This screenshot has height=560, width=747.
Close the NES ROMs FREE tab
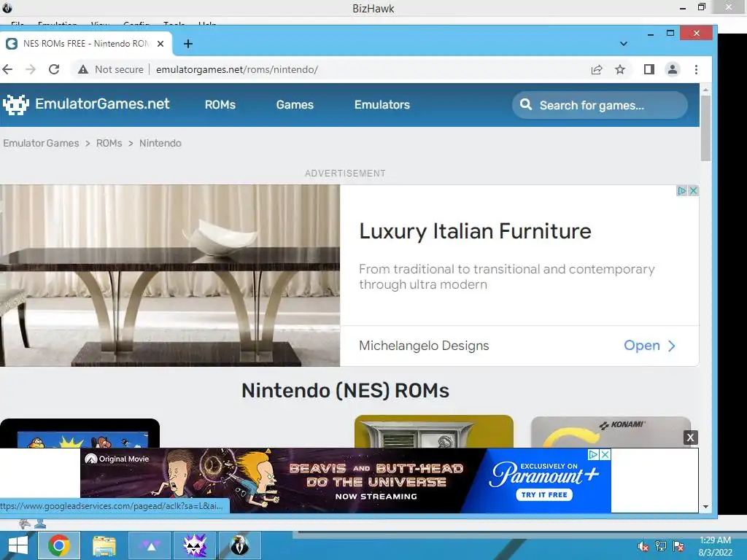point(160,44)
